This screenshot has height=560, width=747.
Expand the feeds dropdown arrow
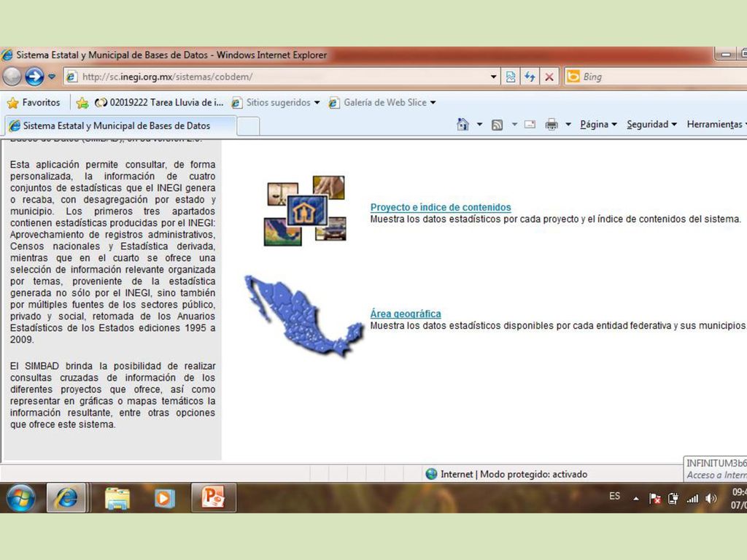pos(514,124)
